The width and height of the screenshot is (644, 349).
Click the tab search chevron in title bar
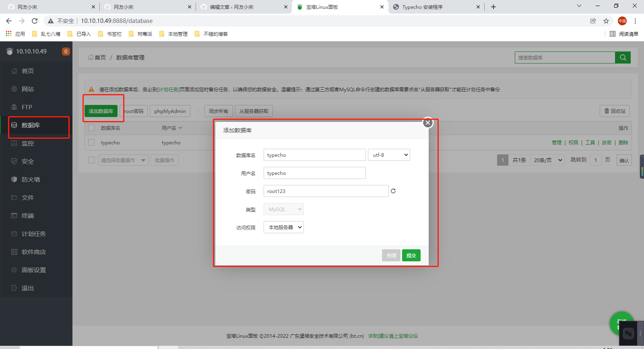pos(579,6)
